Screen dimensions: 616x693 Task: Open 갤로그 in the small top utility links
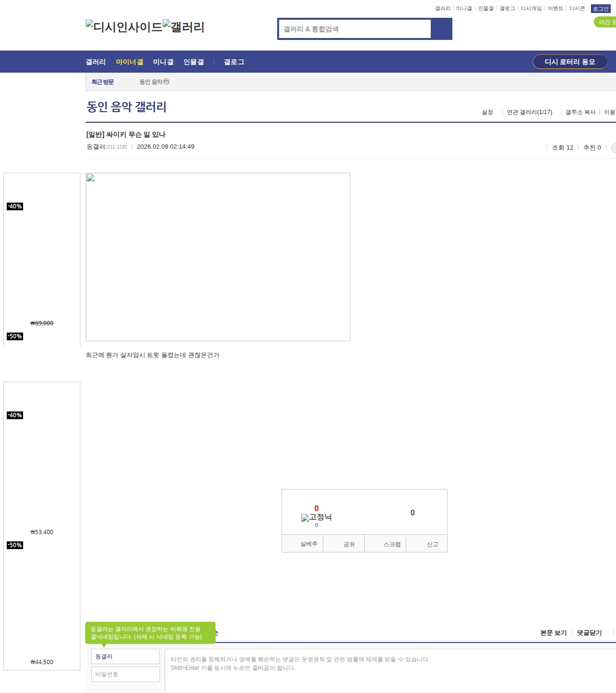tap(507, 9)
